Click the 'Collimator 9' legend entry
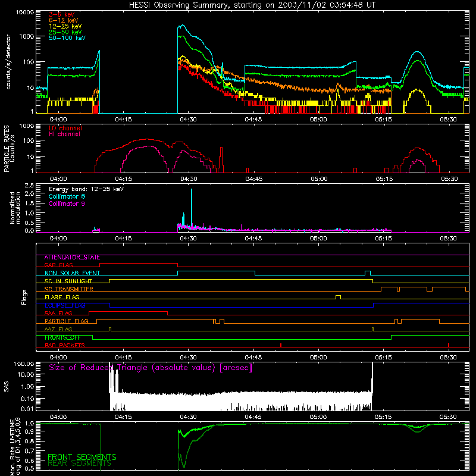Image resolution: width=476 pixels, height=476 pixels. pyautogui.click(x=67, y=203)
